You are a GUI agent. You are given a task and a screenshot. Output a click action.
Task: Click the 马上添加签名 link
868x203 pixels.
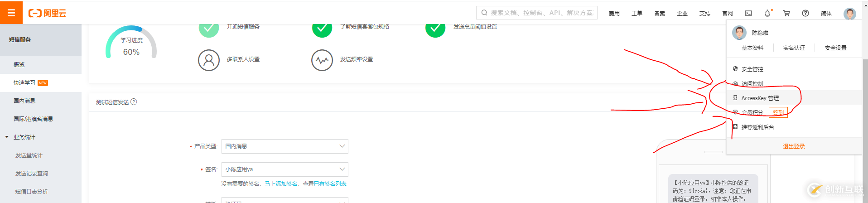(x=281, y=184)
